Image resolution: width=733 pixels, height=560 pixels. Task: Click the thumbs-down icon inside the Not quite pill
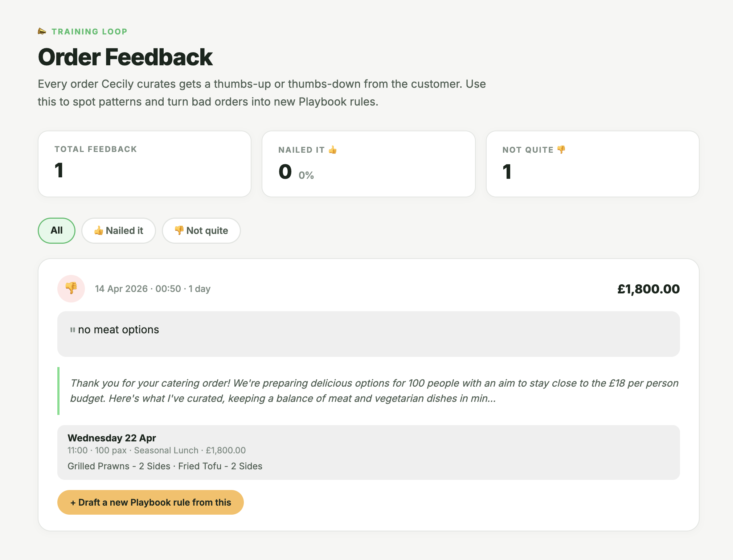179,230
